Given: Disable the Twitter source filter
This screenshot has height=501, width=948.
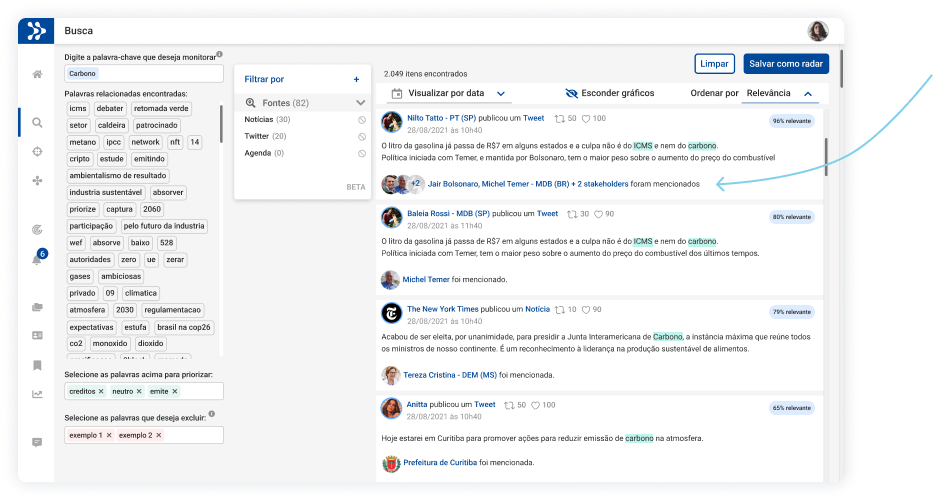Looking at the screenshot, I should pos(362,137).
